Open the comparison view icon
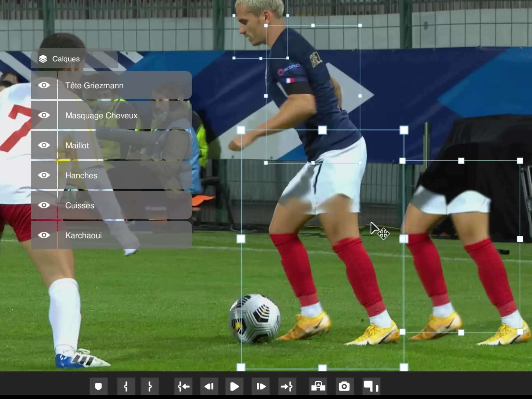 (x=371, y=386)
